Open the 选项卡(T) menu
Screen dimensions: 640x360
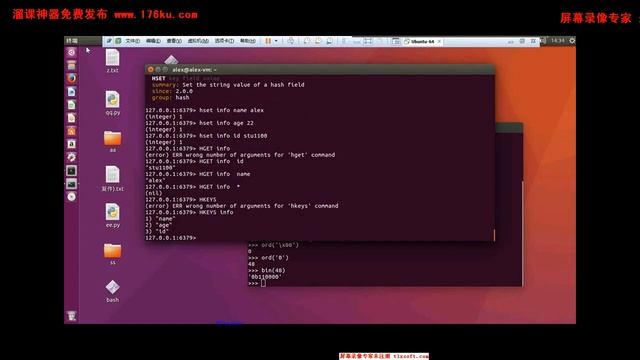click(x=224, y=41)
